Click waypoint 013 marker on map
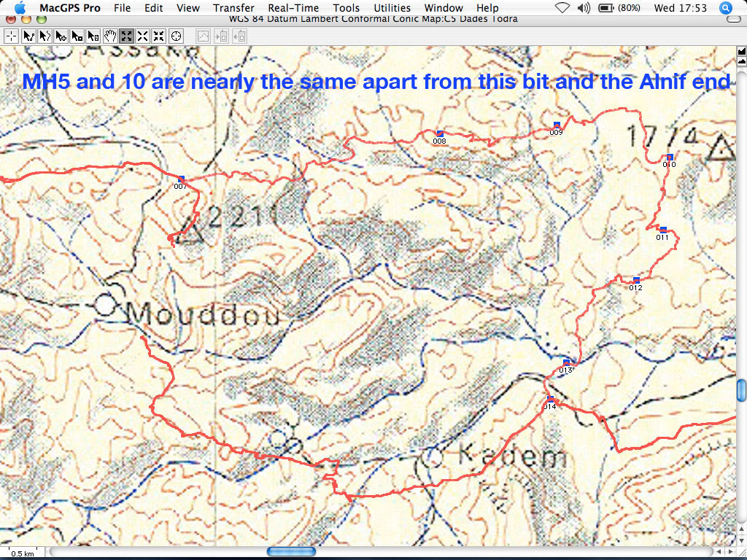Screen dimensions: 747x560 (x=566, y=362)
